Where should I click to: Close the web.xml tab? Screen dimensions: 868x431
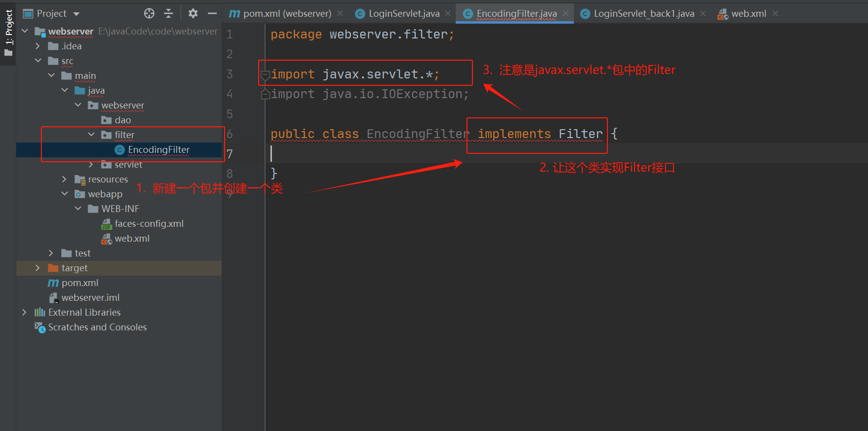tap(775, 13)
